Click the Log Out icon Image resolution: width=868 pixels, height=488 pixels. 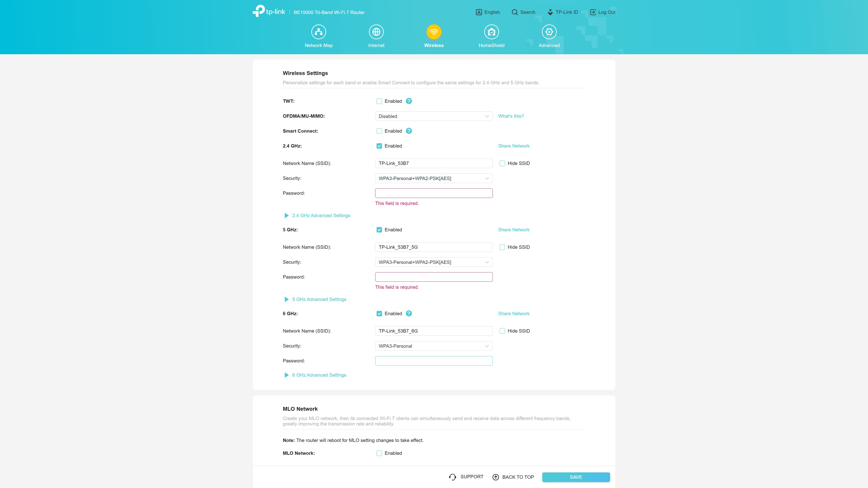coord(593,12)
